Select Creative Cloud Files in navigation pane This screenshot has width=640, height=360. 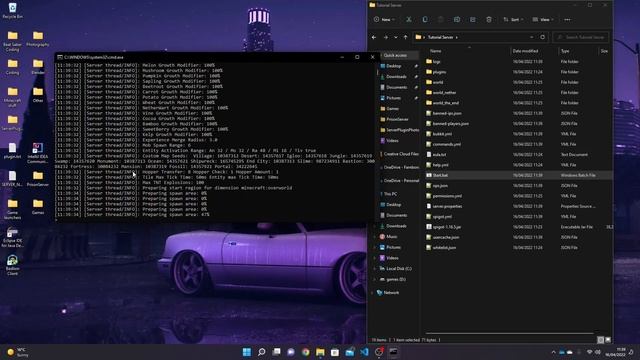coord(401,154)
